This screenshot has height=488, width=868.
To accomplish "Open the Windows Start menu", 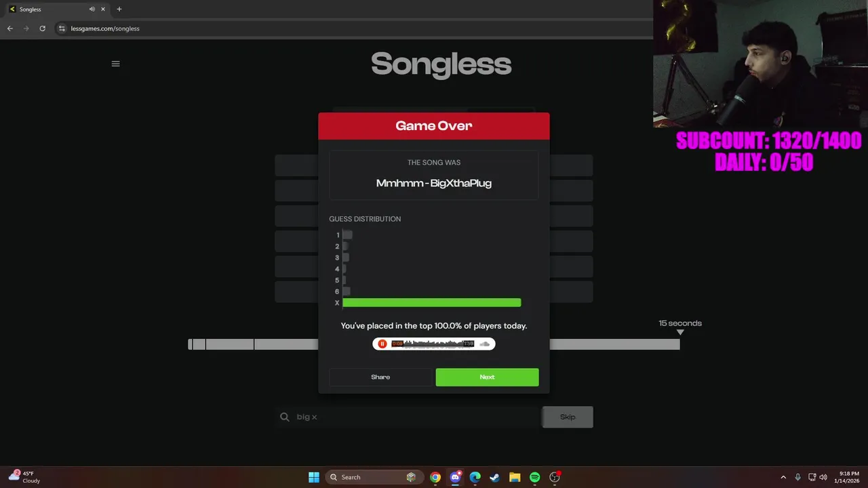I will (x=314, y=477).
